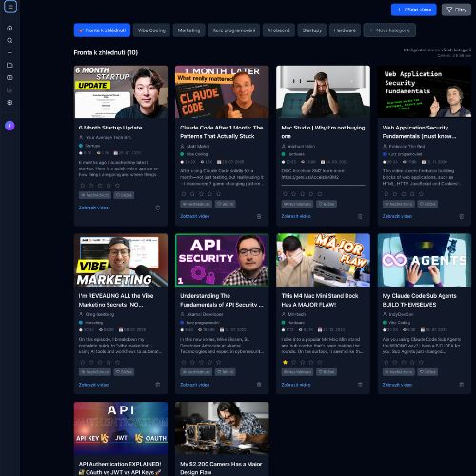This screenshot has width=476, height=476.
Task: Switch to the Kurz programování category tab
Action: click(x=234, y=30)
